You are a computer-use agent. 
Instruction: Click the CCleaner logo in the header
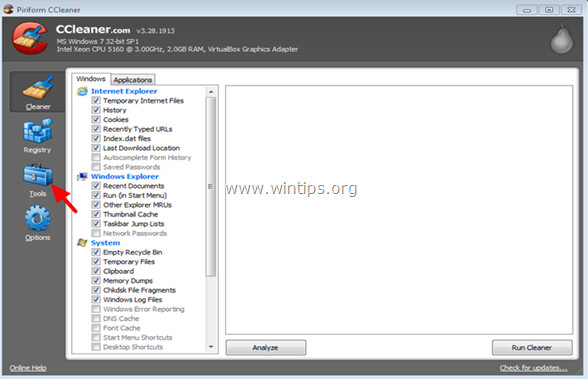(x=30, y=38)
